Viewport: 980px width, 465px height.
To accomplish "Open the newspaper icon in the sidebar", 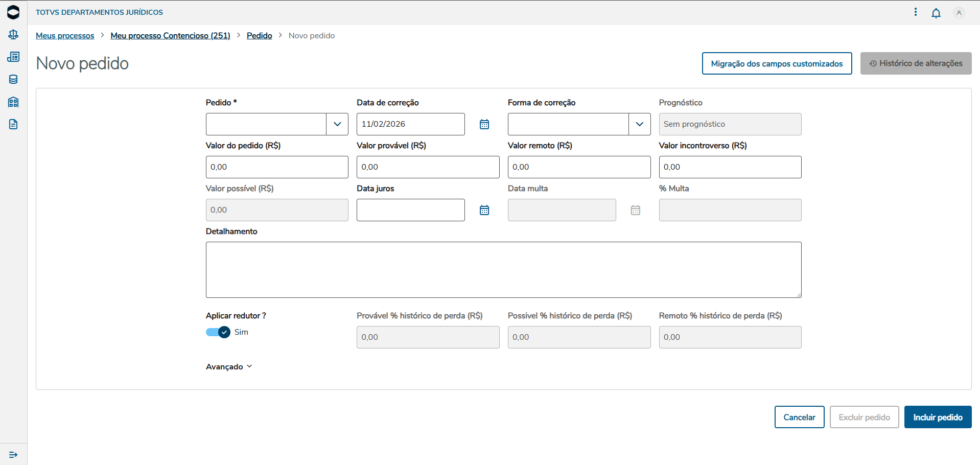I will tap(13, 57).
